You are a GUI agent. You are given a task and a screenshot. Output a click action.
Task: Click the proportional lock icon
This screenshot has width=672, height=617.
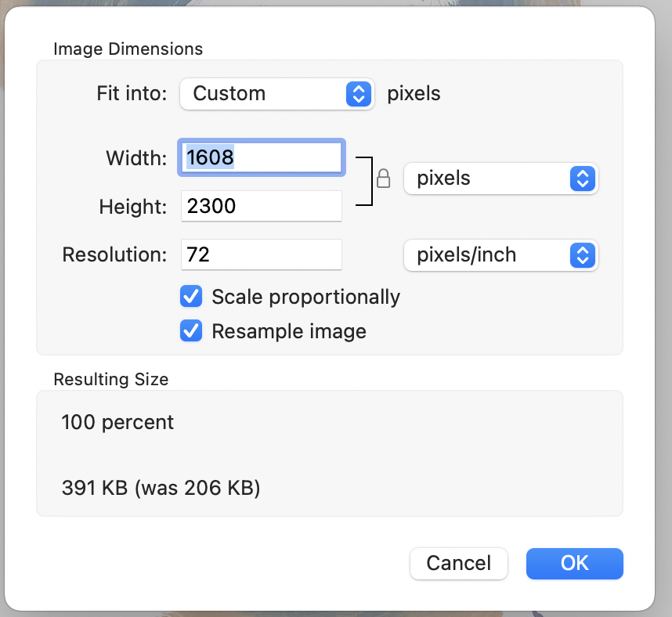[383, 179]
